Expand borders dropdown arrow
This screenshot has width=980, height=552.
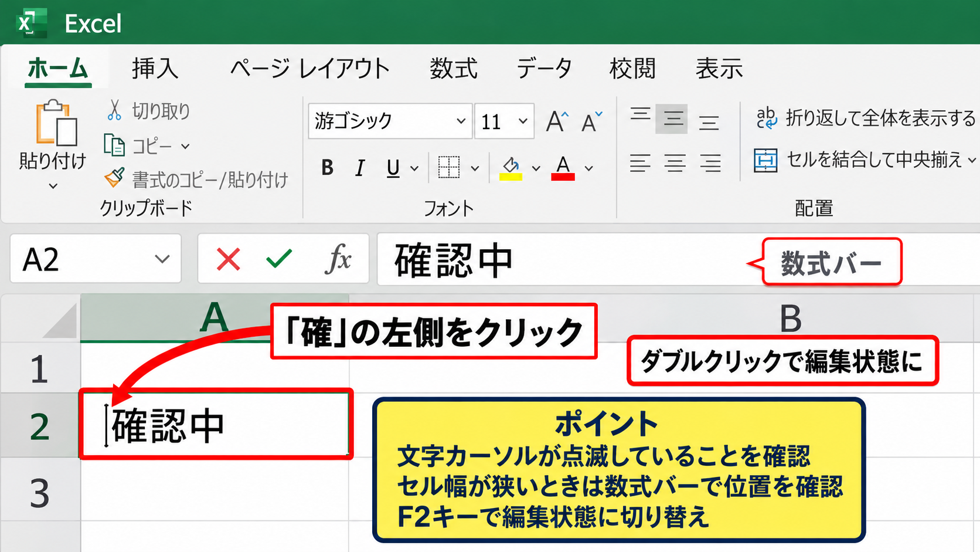click(x=475, y=169)
